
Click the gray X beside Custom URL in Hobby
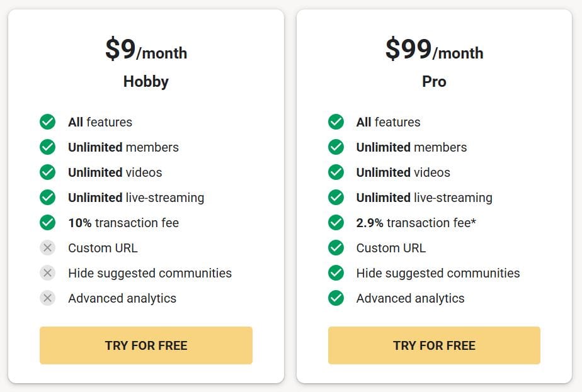click(47, 248)
